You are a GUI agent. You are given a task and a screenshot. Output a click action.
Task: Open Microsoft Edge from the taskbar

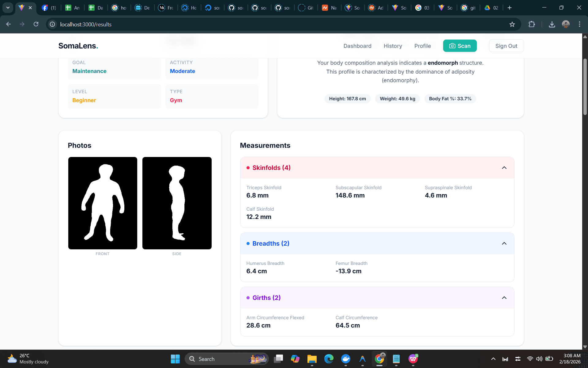tap(329, 359)
